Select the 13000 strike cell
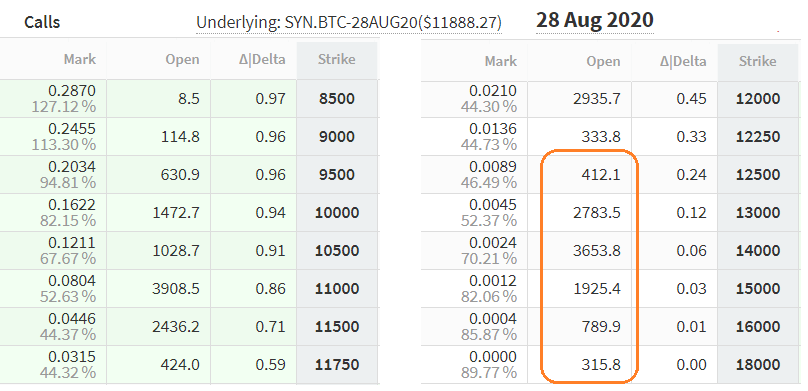This screenshot has width=808, height=391. 758,213
